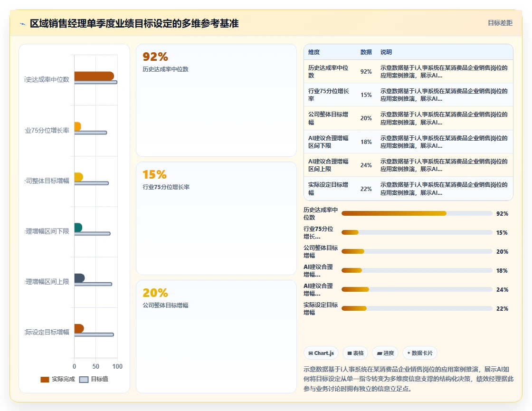Viewport: 532px width, 411px height.
Task: Click the 表格 tag chip
Action: click(355, 353)
